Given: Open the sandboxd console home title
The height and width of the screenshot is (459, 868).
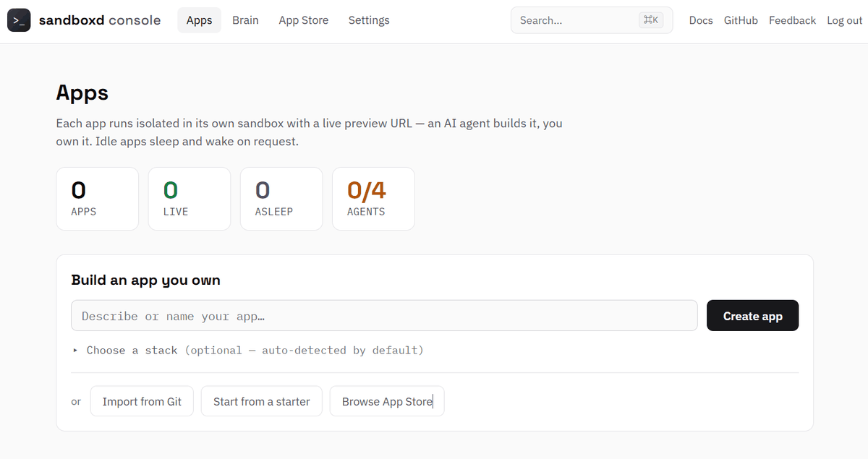Looking at the screenshot, I should tap(100, 20).
